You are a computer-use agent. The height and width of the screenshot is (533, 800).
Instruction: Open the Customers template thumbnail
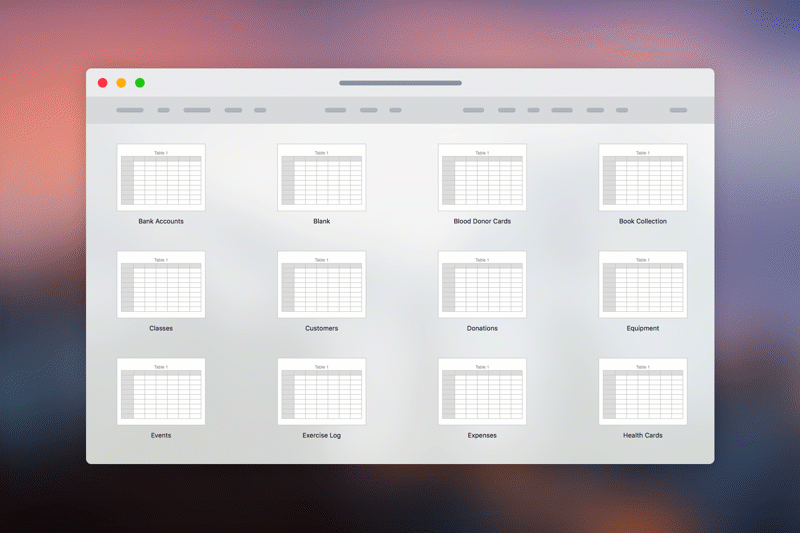(321, 284)
